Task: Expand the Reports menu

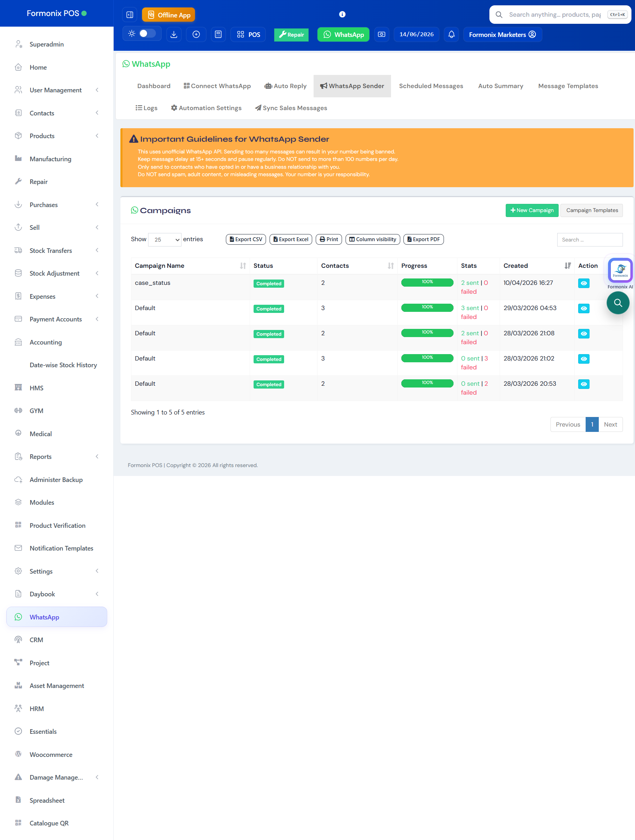Action: click(57, 456)
